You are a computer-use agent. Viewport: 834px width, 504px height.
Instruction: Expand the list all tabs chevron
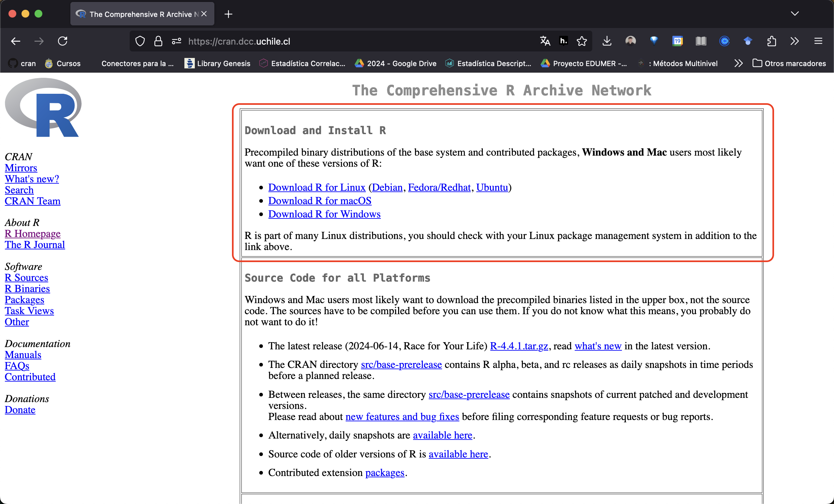795,14
